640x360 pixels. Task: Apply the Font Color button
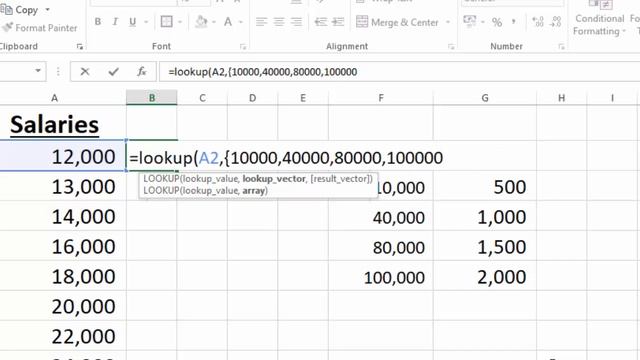point(228,22)
